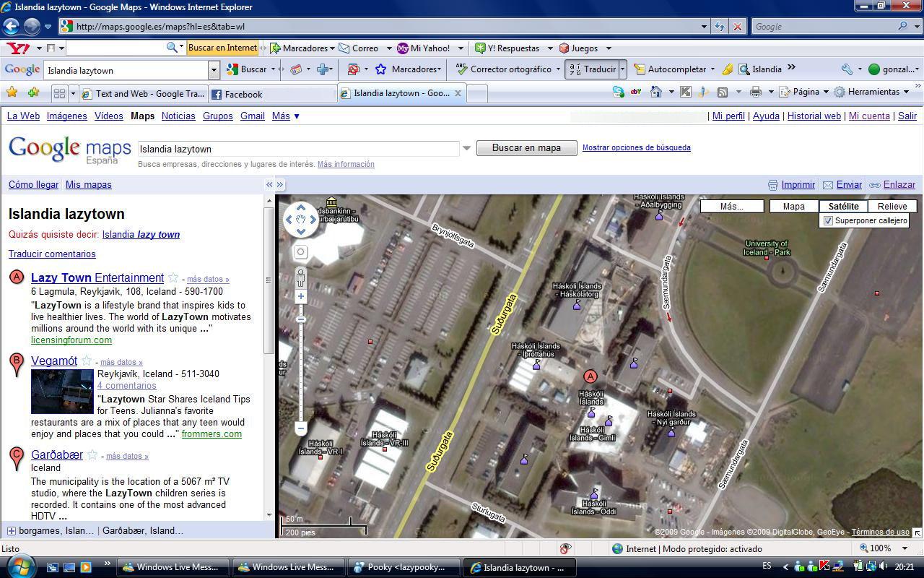This screenshot has height=578, width=924.
Task: Click the Nýi garður marker icon
Action: pos(671,432)
